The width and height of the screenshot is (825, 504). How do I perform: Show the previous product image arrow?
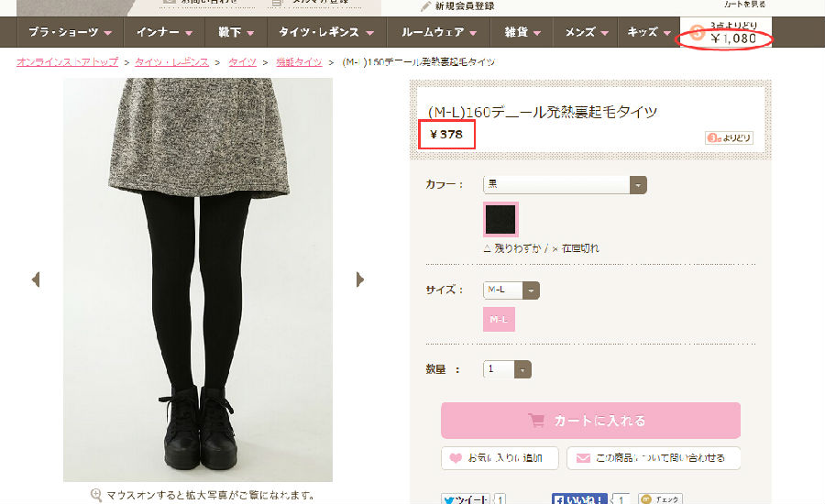[36, 279]
